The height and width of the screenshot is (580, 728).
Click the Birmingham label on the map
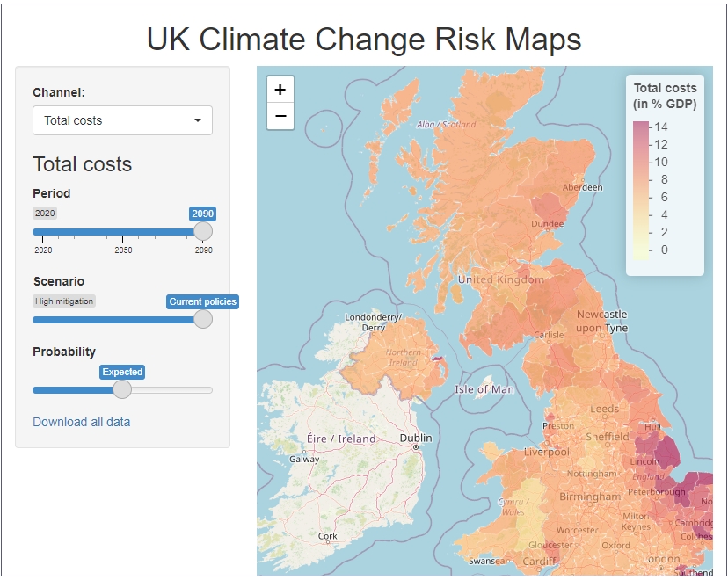[590, 497]
